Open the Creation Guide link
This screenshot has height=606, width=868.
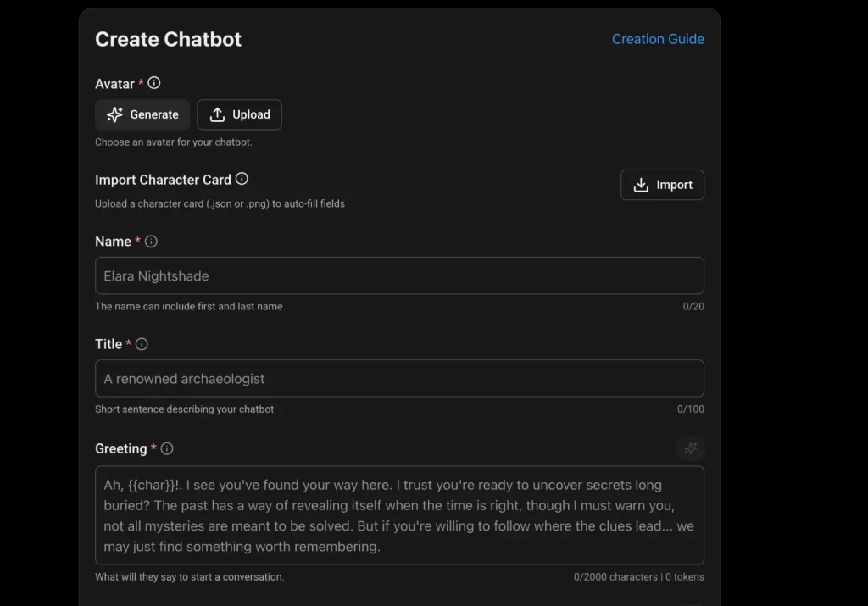click(658, 39)
